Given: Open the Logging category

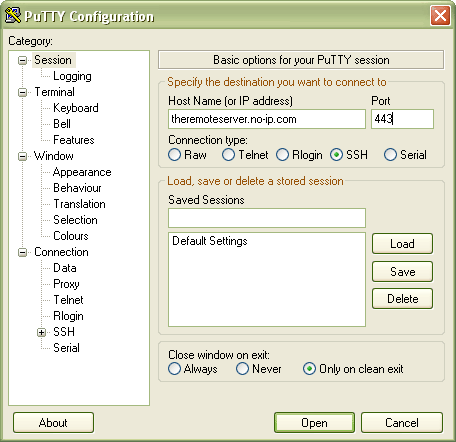Looking at the screenshot, I should tap(72, 76).
